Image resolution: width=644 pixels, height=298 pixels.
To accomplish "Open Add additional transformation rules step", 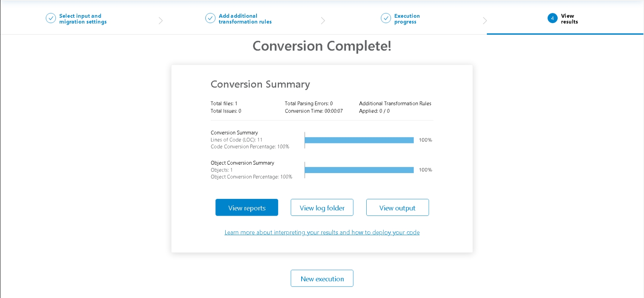I will coord(245,19).
